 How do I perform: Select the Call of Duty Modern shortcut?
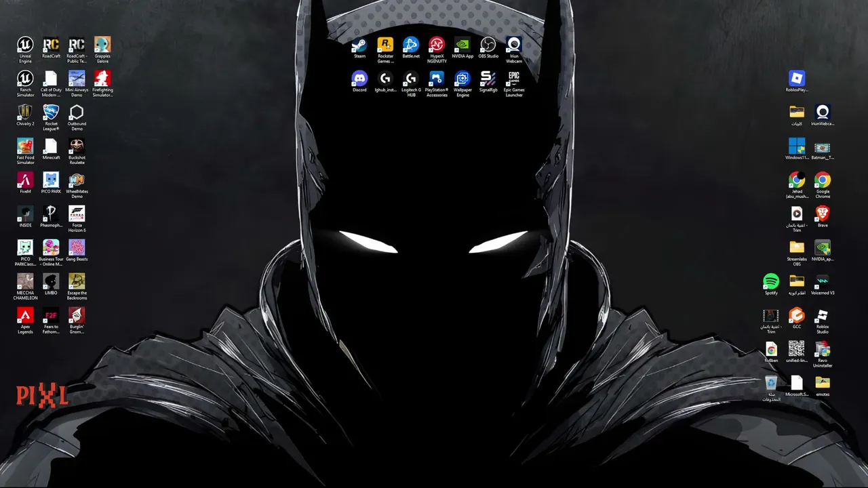(51, 83)
